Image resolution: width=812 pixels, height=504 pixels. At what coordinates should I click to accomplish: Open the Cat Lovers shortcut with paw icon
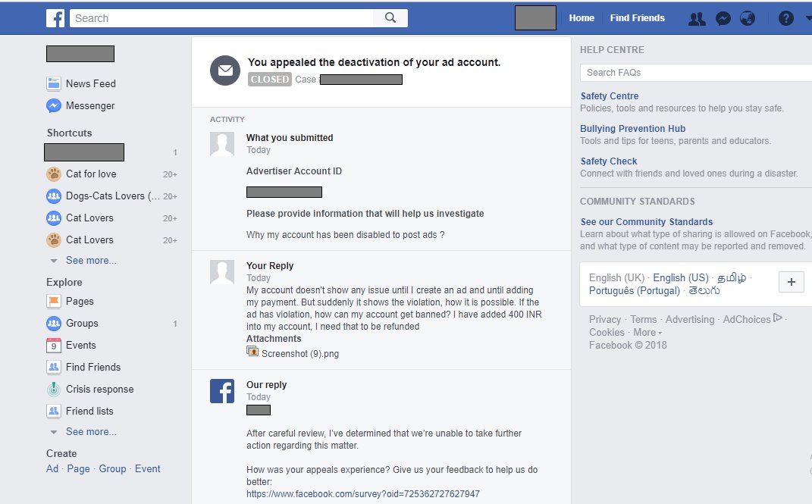tap(89, 239)
